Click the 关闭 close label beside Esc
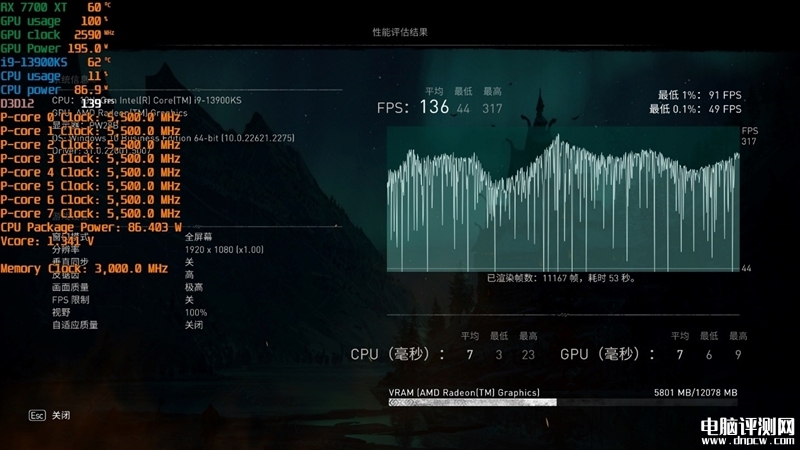This screenshot has width=800, height=450. 61,415
